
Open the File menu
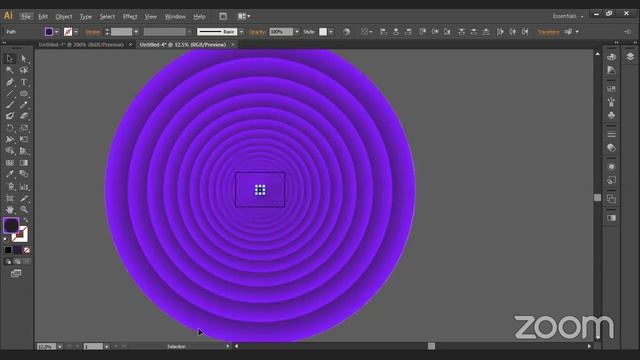pos(26,17)
